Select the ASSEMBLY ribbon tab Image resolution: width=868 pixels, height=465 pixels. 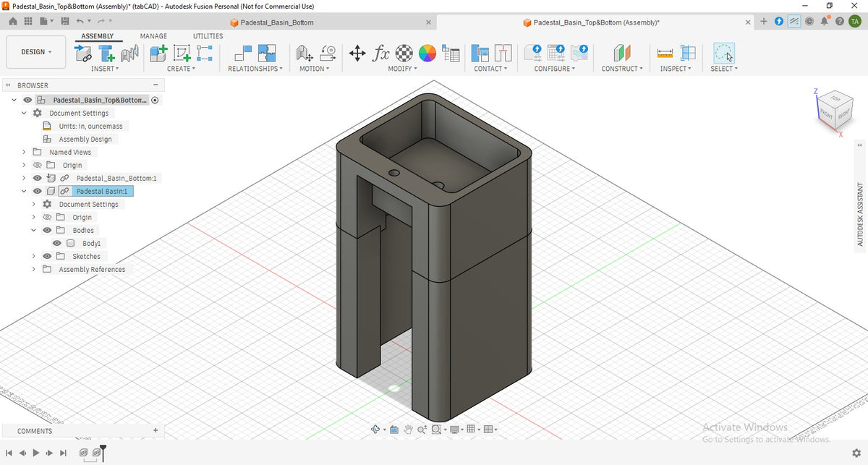coord(97,36)
